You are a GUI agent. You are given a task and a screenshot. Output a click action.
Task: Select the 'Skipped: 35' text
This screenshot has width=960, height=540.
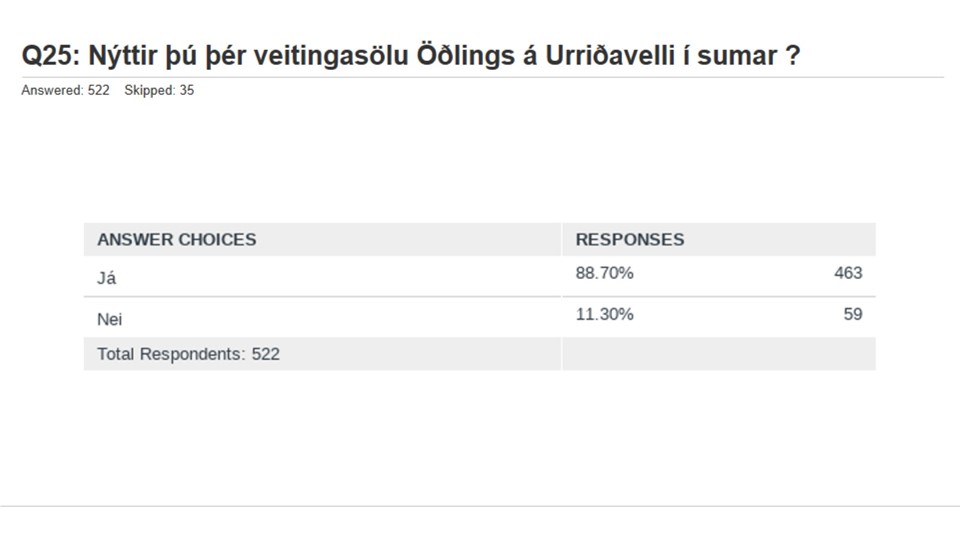pyautogui.click(x=159, y=90)
